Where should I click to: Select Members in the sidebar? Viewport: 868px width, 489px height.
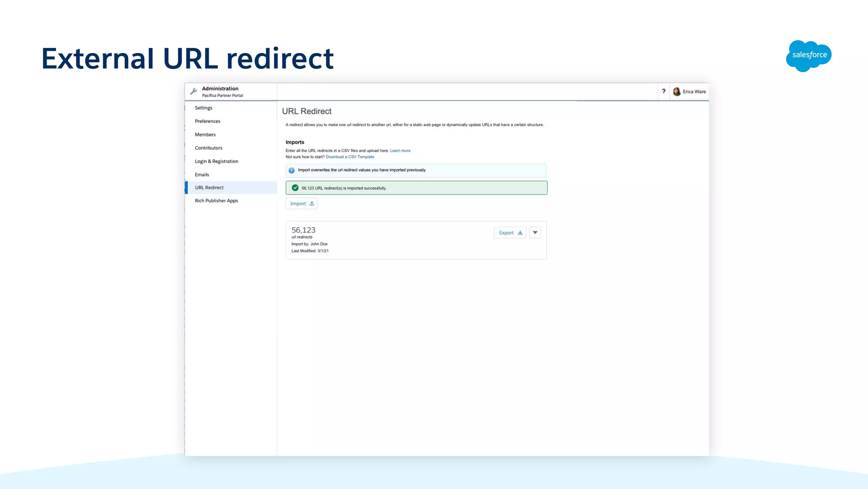[205, 134]
